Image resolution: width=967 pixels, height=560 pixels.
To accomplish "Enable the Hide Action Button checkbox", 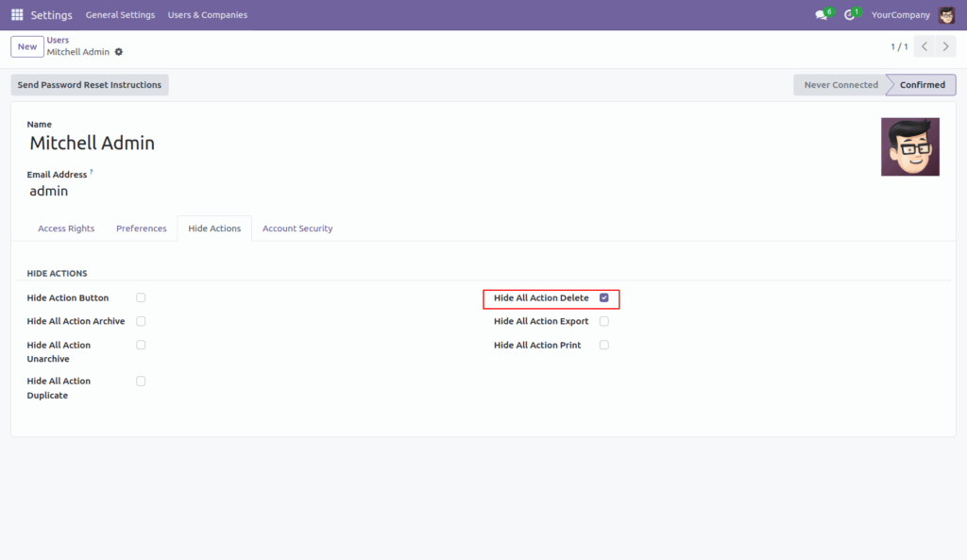I will [x=141, y=297].
